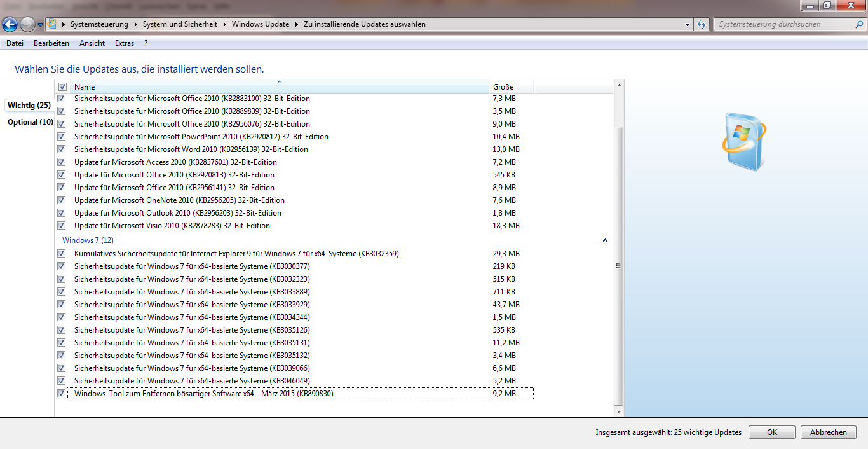Uncheck PowerPoint 2010 update KB2920812
Viewport: 868px width, 449px height.
point(61,137)
